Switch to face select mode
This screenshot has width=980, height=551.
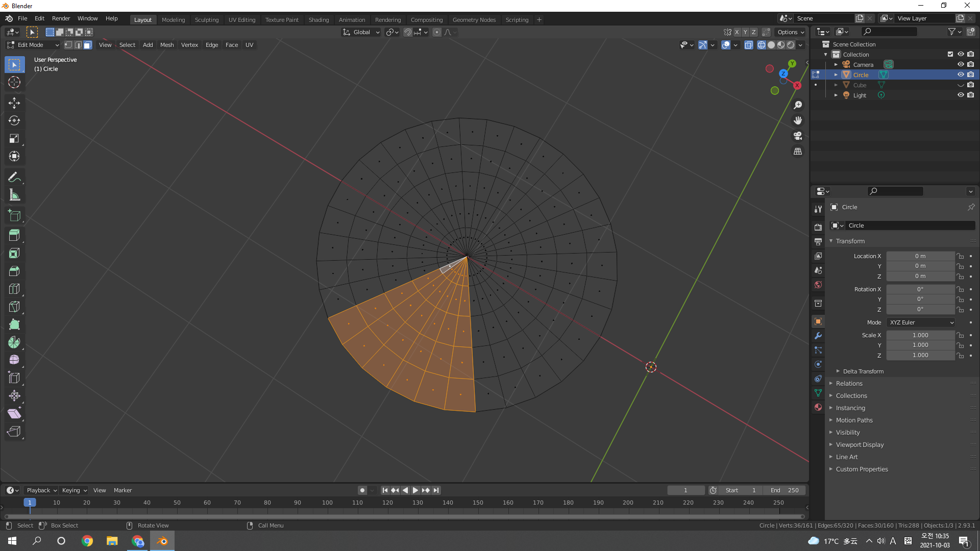[x=88, y=45]
